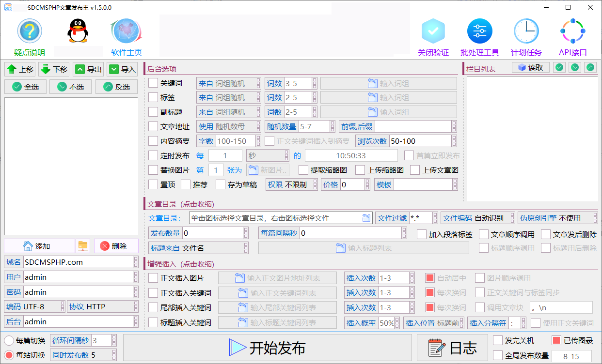Click 输入尾部关键词列表 button
The image size is (602, 364).
[x=277, y=308]
